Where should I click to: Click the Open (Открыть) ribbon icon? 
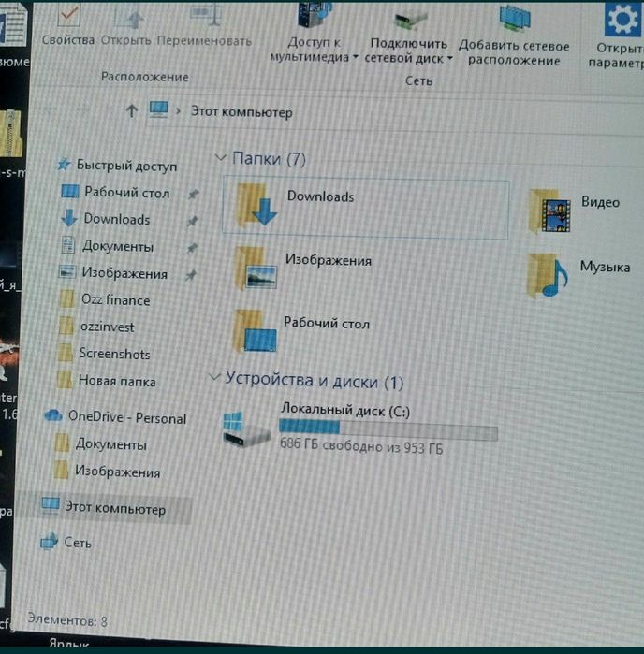(x=129, y=17)
